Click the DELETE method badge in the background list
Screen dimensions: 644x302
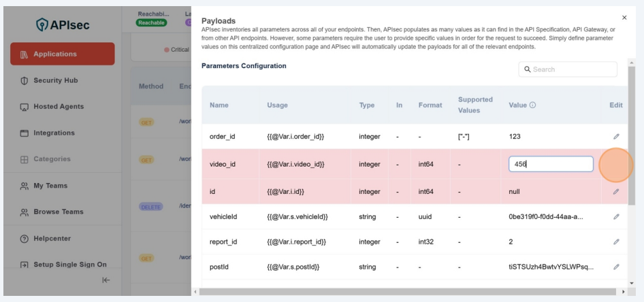pyautogui.click(x=150, y=207)
